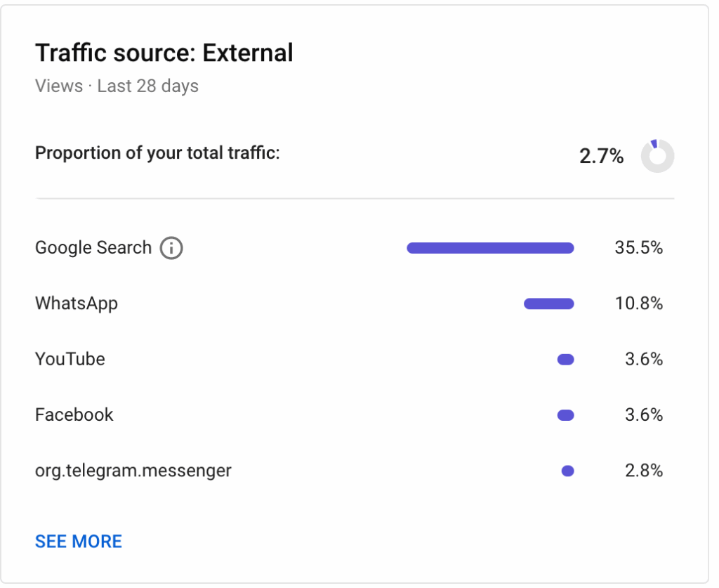719x588 pixels.
Task: Select the org.telegram.messenger source row
Action: pos(350,471)
